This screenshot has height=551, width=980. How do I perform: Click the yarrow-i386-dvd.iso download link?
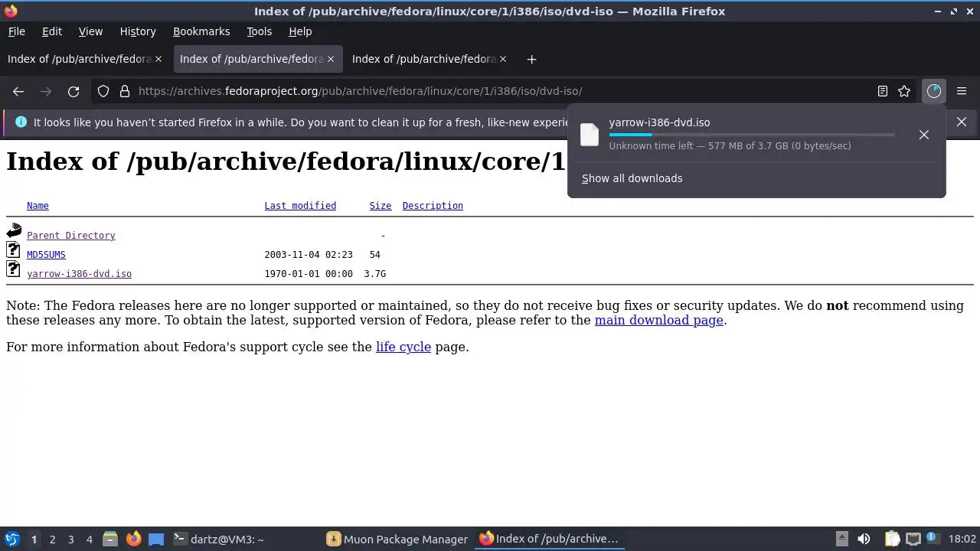[79, 274]
